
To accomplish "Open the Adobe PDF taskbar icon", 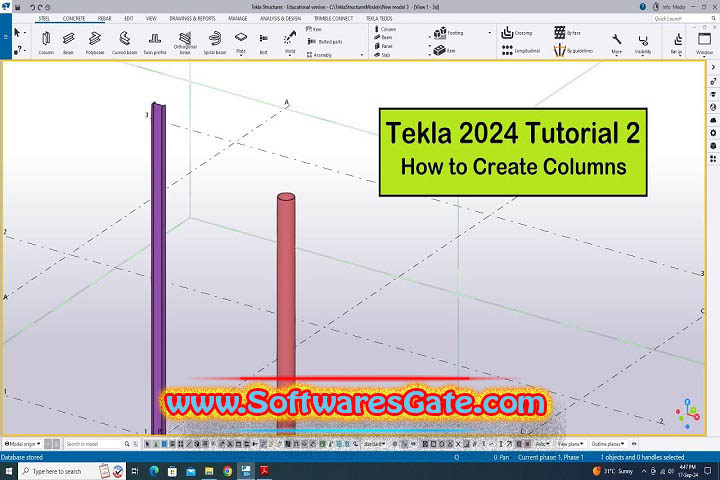I will tap(264, 471).
